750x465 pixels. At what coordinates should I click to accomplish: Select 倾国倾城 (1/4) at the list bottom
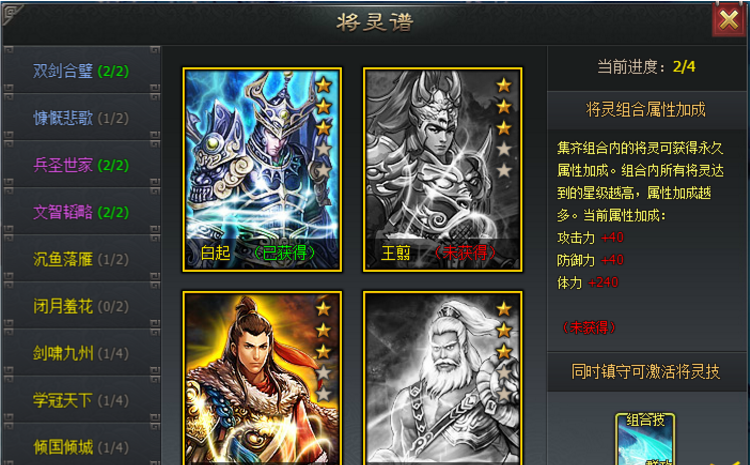(x=81, y=447)
